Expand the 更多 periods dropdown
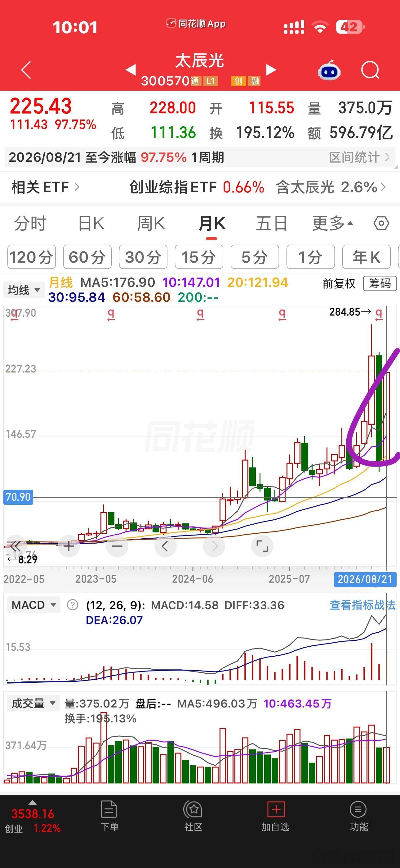This screenshot has width=400, height=868. [x=332, y=224]
